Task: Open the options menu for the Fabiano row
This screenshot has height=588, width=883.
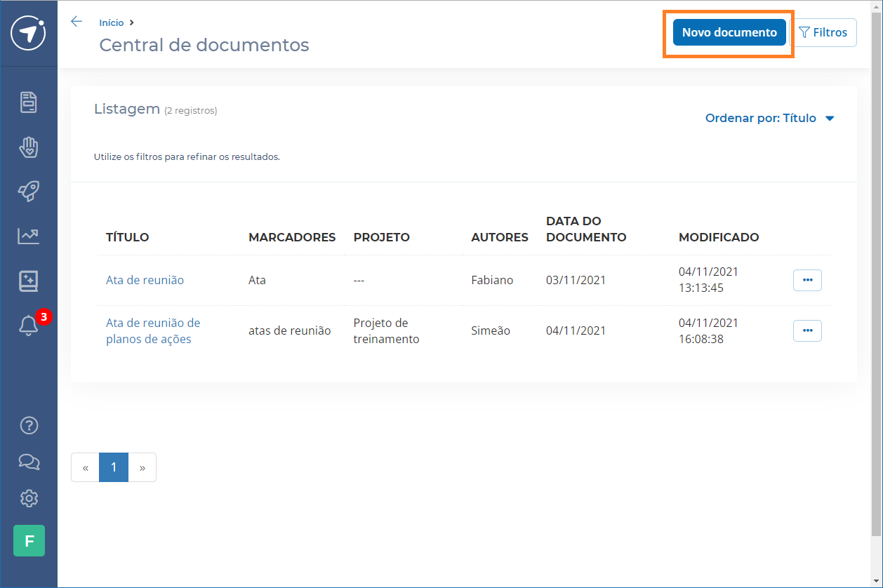Action: click(x=807, y=280)
